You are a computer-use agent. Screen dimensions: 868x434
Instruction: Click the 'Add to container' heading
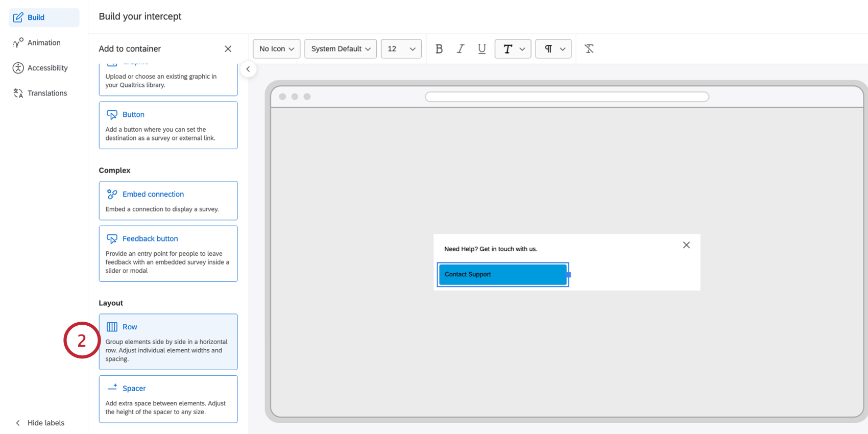click(130, 49)
